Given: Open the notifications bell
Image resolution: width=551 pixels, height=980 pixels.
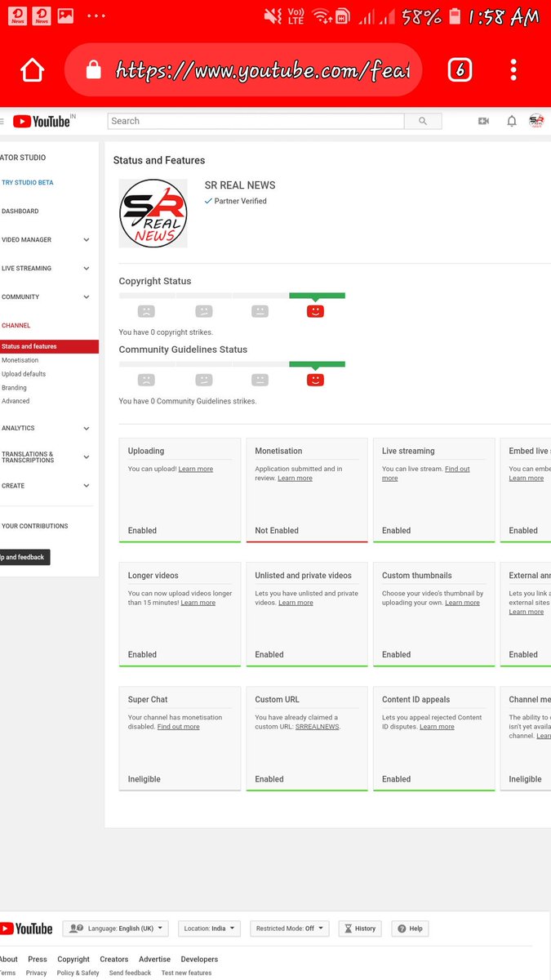Looking at the screenshot, I should tap(512, 121).
